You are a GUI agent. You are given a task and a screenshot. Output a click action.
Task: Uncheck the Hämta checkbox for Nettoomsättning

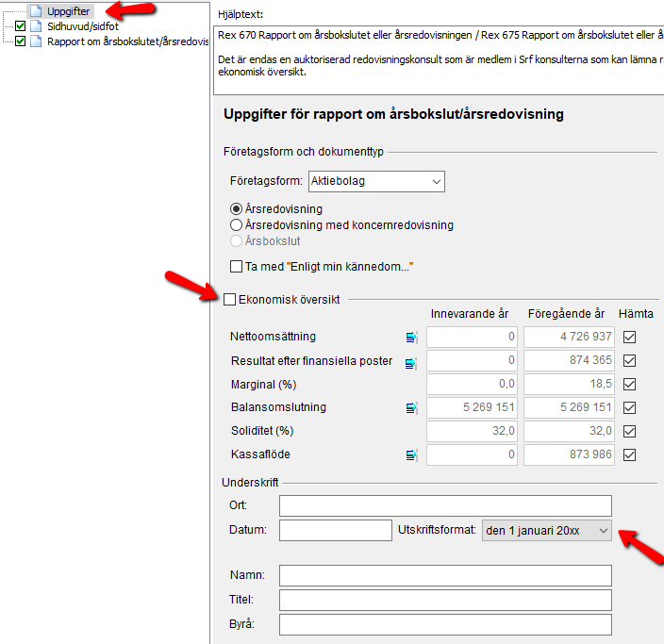629,337
